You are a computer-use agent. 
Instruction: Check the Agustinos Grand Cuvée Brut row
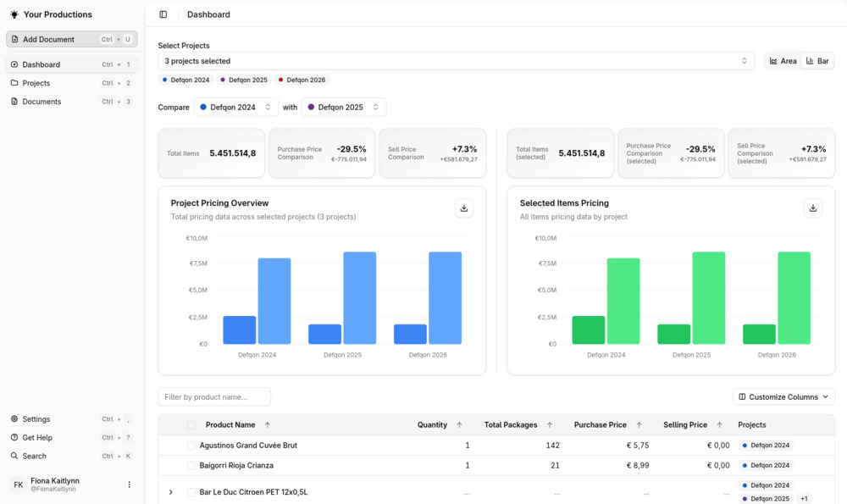coord(191,446)
